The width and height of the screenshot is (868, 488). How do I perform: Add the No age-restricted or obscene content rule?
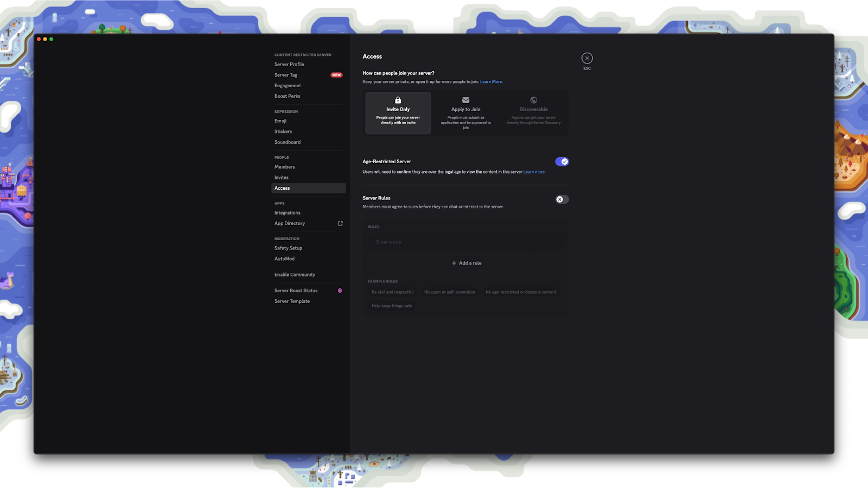click(521, 292)
